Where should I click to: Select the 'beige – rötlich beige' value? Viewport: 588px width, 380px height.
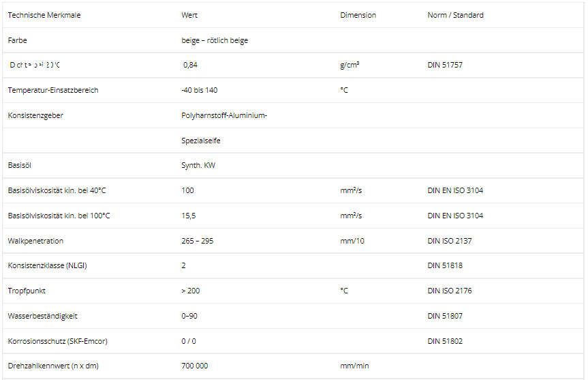215,40
